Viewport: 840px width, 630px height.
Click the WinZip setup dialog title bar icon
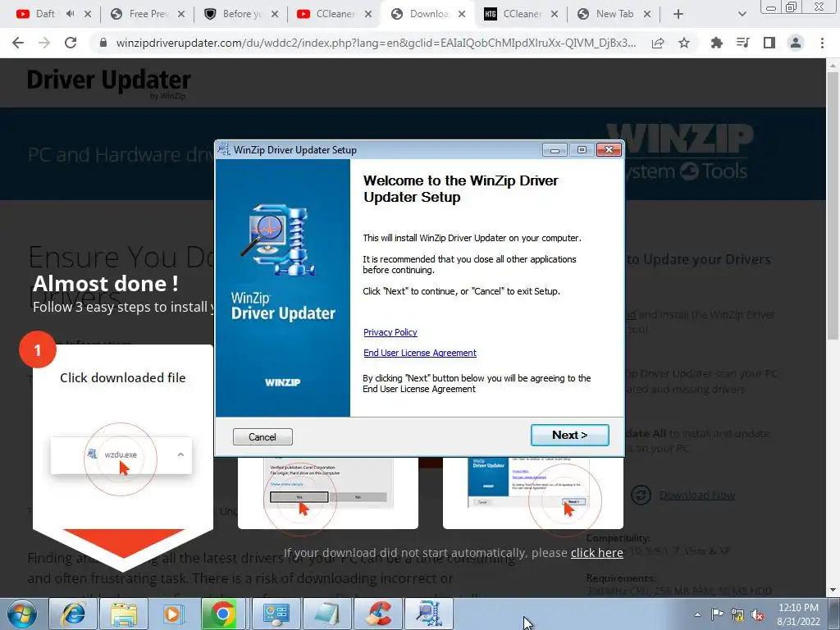[x=224, y=149]
